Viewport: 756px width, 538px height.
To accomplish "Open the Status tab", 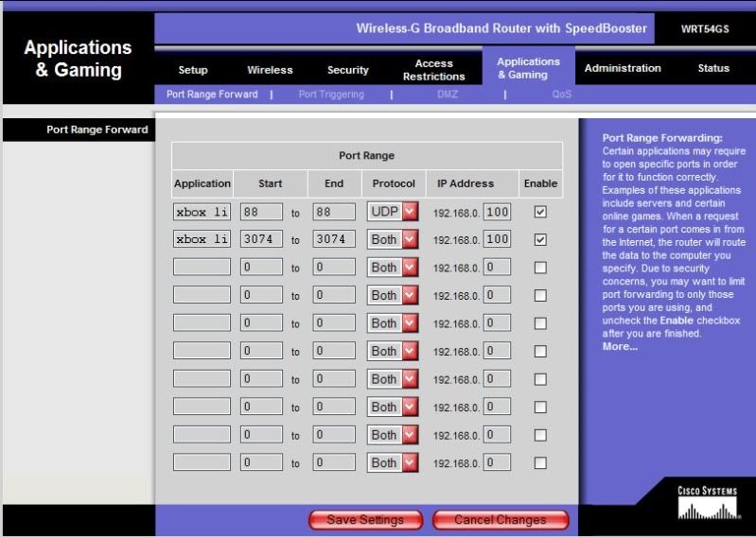I will pyautogui.click(x=713, y=68).
